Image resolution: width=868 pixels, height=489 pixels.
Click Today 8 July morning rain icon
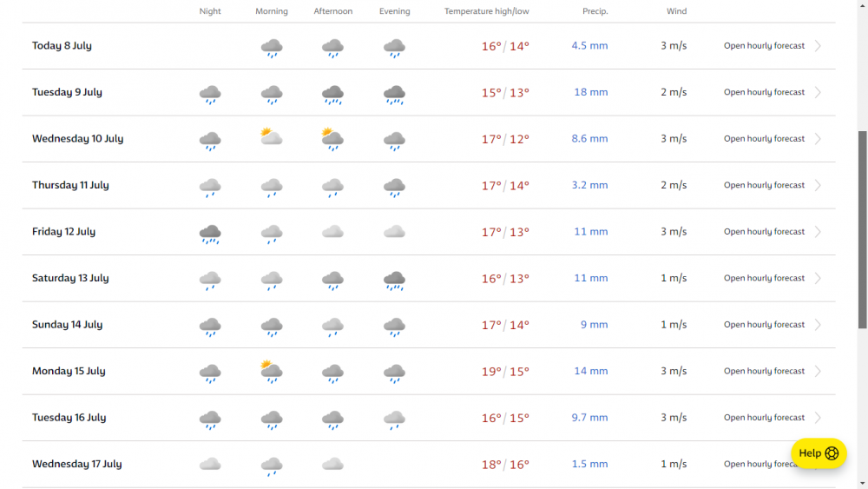[x=272, y=48]
